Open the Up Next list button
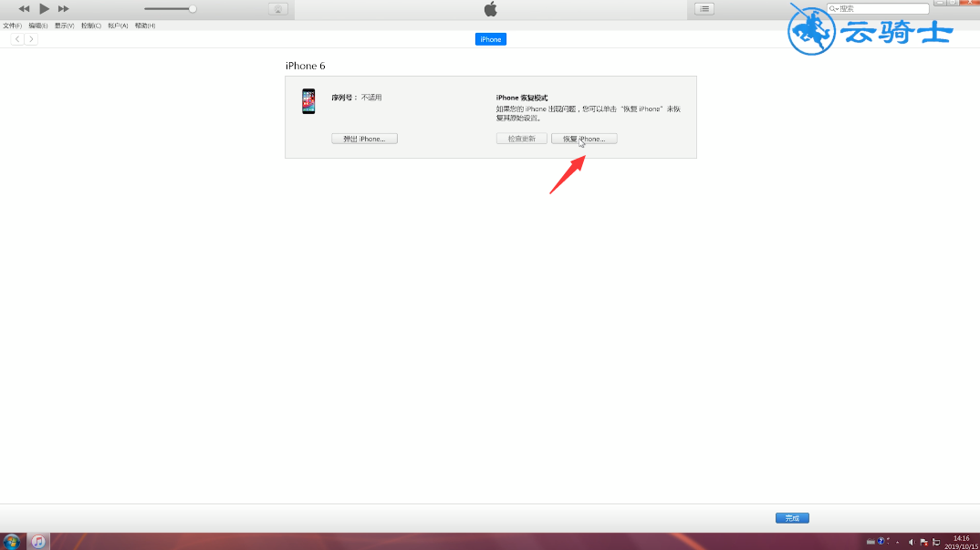 point(704,9)
